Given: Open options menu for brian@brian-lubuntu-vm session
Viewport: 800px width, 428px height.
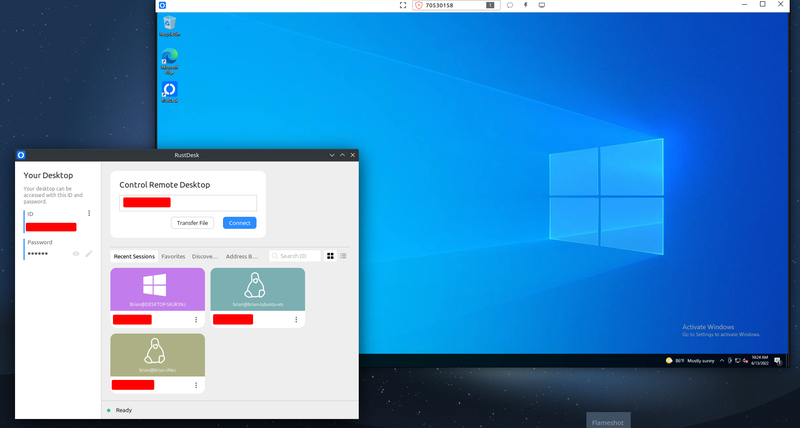Looking at the screenshot, I should coord(296,320).
